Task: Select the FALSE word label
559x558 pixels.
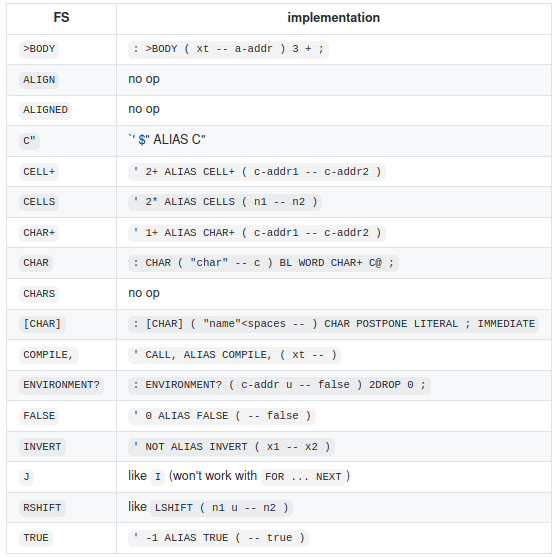Action: click(39, 416)
